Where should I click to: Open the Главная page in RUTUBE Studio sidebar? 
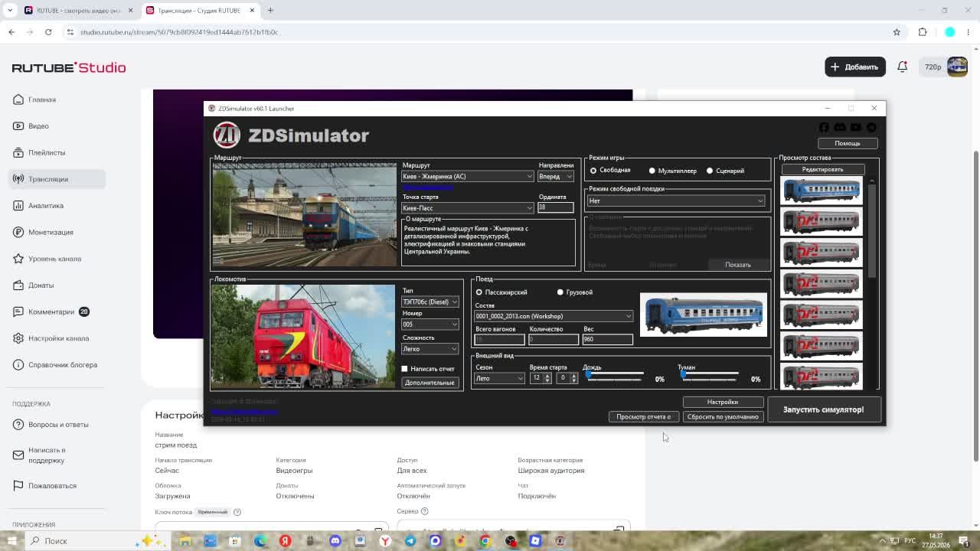click(x=42, y=99)
